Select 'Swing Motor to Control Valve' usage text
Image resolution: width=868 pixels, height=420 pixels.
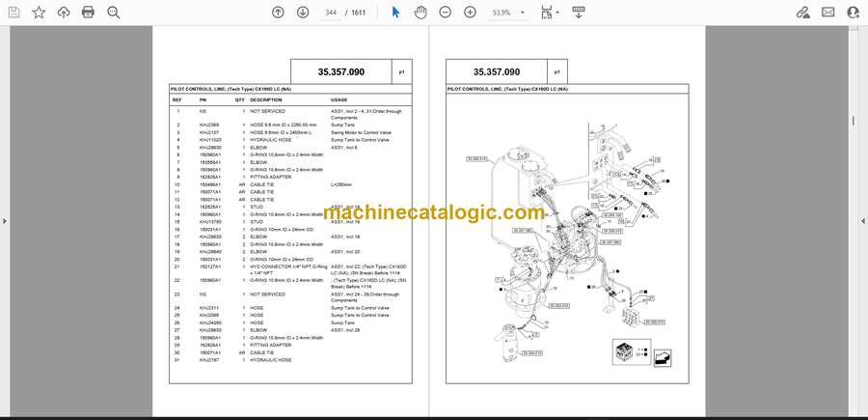(361, 133)
